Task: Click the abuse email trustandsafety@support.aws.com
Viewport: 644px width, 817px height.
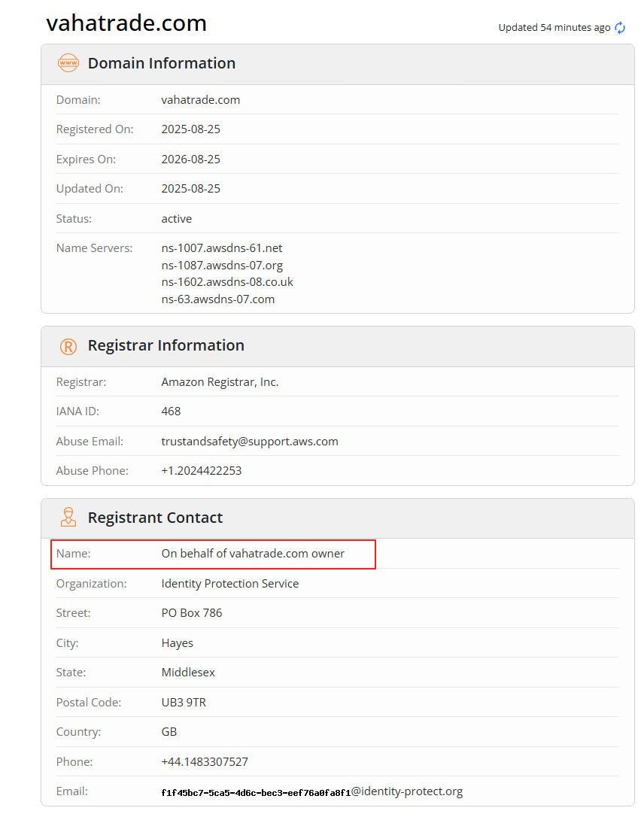Action: [250, 442]
